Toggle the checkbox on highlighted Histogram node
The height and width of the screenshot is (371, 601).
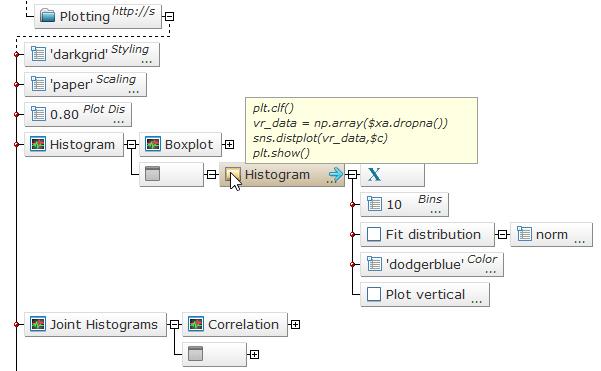point(233,174)
